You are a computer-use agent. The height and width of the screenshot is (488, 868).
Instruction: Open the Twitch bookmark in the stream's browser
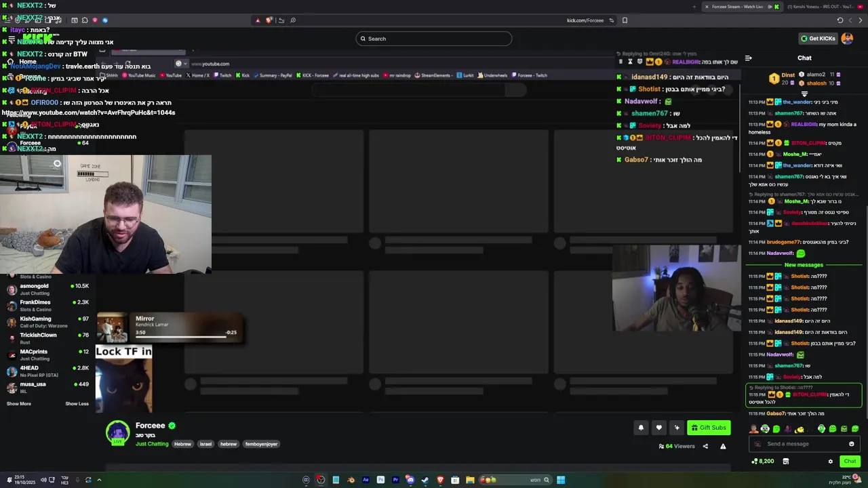[x=222, y=75]
